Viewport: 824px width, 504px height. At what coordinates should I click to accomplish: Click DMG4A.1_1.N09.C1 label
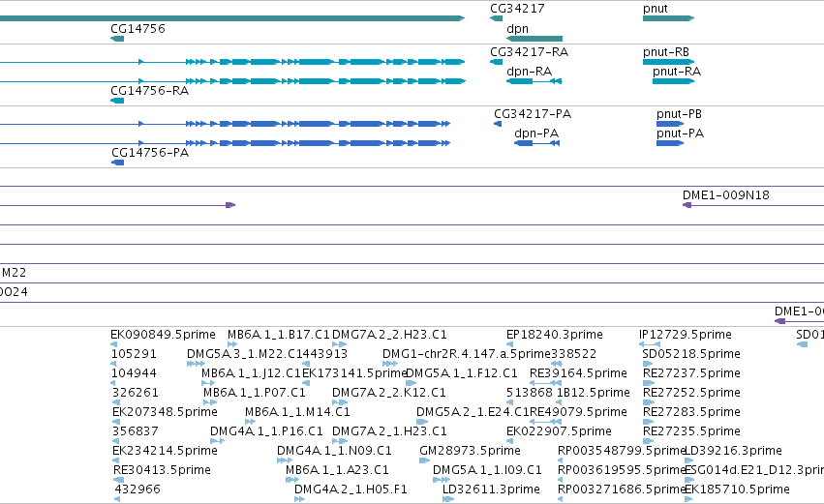click(x=334, y=451)
